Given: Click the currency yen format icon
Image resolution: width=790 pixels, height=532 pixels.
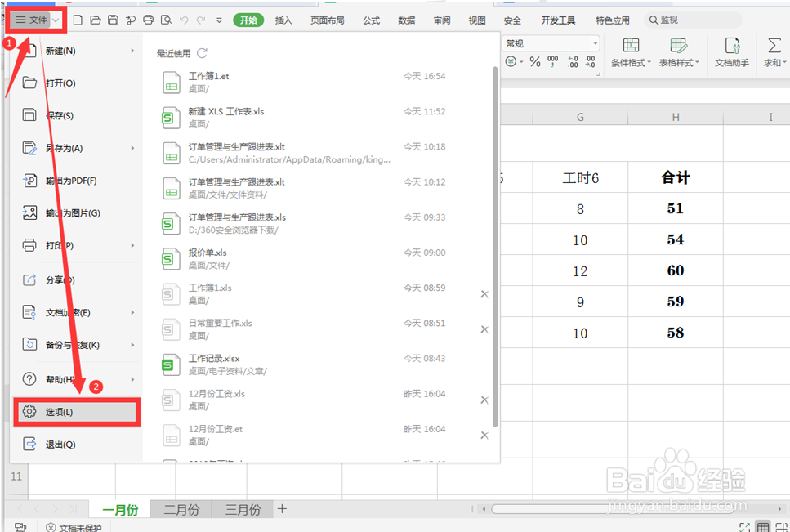Looking at the screenshot, I should click(x=511, y=62).
